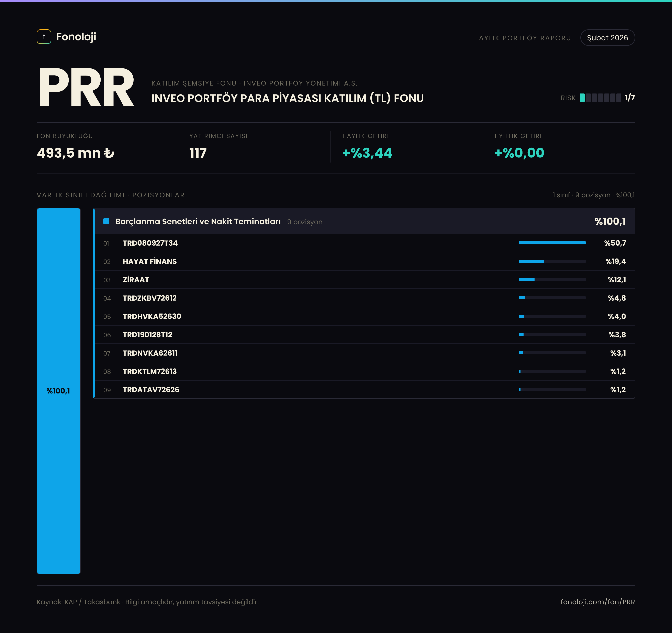Click the %3,1 weight value
This screenshot has width=672, height=633.
click(618, 353)
